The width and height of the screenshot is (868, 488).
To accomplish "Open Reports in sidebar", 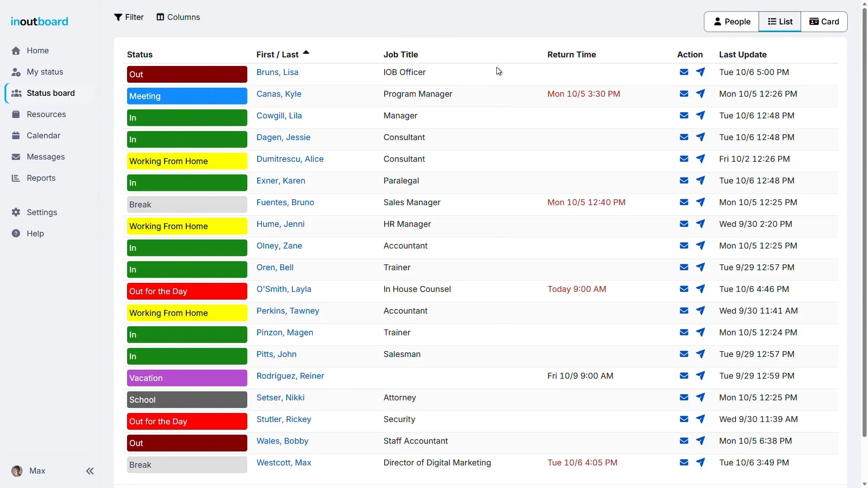I will 34,178.
